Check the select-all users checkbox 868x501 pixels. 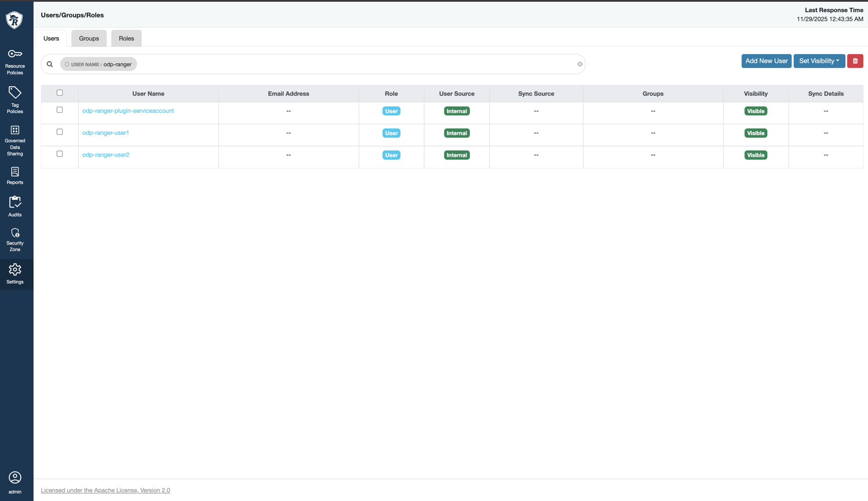(60, 93)
